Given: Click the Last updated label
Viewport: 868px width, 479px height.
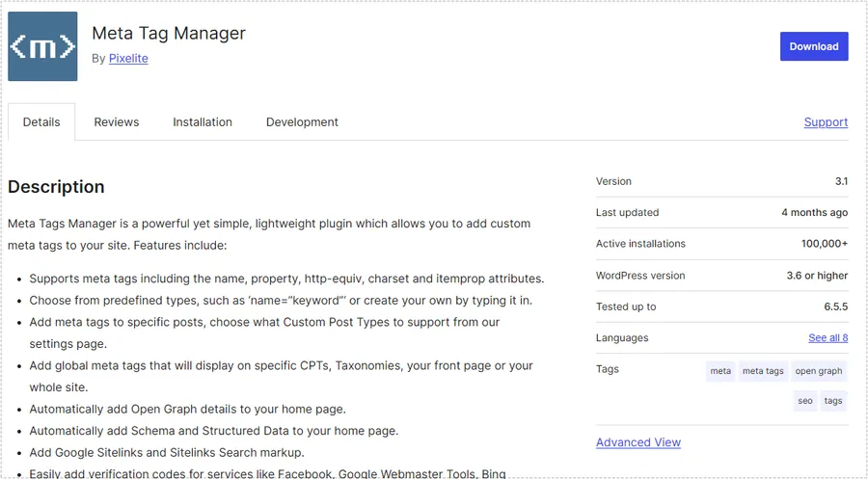Looking at the screenshot, I should point(627,212).
